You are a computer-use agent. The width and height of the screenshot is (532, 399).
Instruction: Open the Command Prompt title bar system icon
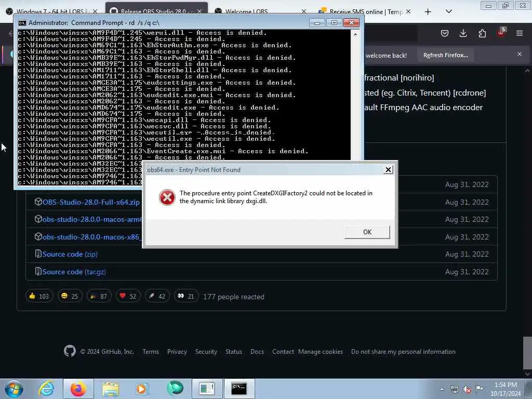click(22, 23)
